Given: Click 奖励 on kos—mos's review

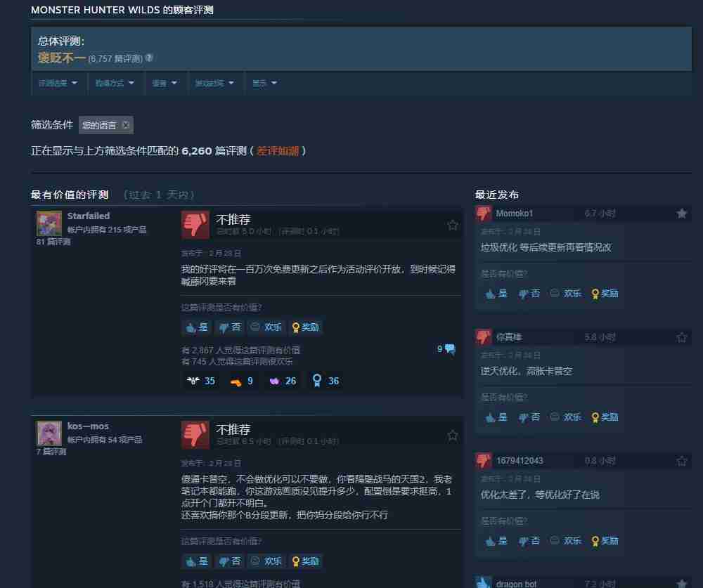Looking at the screenshot, I should (305, 561).
